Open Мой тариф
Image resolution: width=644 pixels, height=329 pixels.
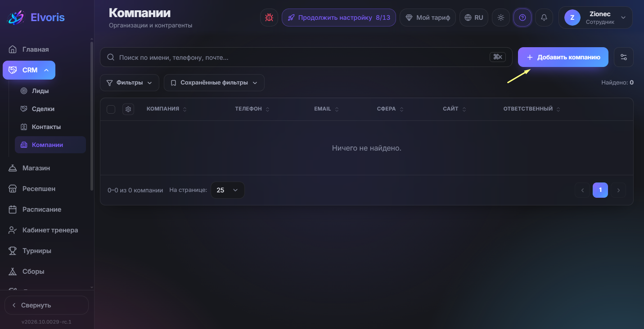pyautogui.click(x=428, y=18)
